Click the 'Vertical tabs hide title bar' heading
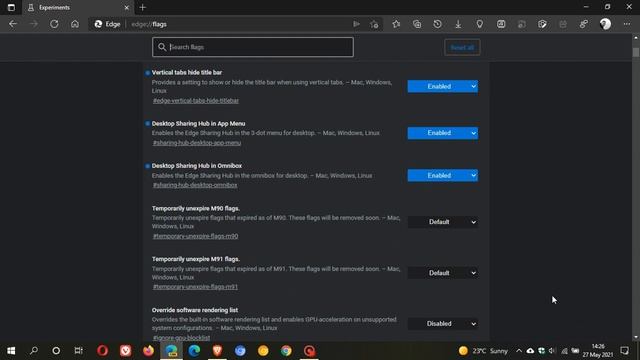The height and width of the screenshot is (360, 640). [x=187, y=72]
